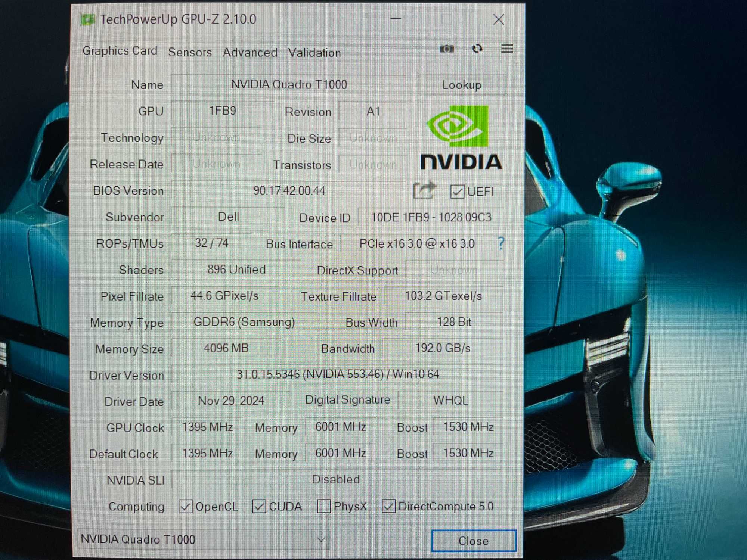747x560 pixels.
Task: Click the Technology Unknown field
Action: click(x=216, y=137)
